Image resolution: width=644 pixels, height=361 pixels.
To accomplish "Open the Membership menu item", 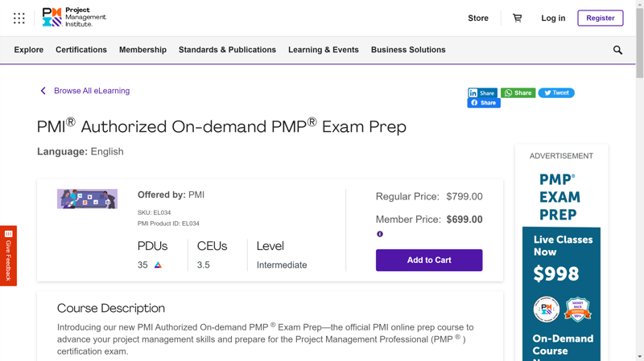I will coord(142,50).
